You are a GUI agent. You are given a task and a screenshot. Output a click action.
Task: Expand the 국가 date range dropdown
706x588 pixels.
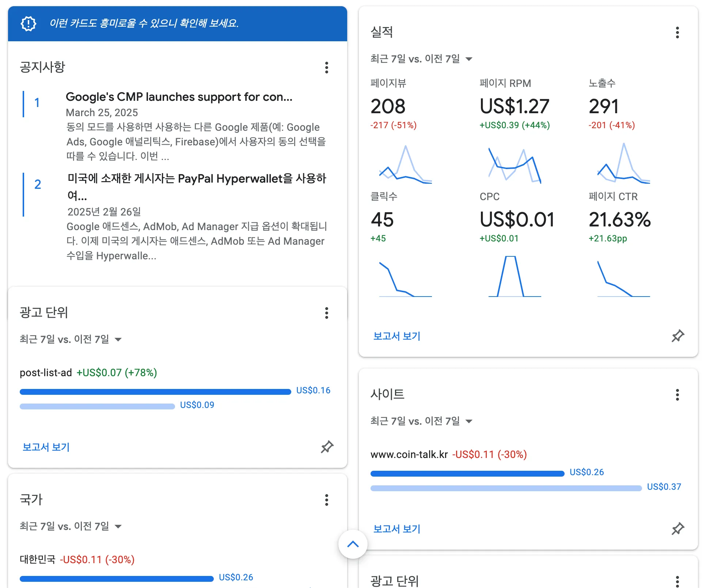(x=71, y=526)
